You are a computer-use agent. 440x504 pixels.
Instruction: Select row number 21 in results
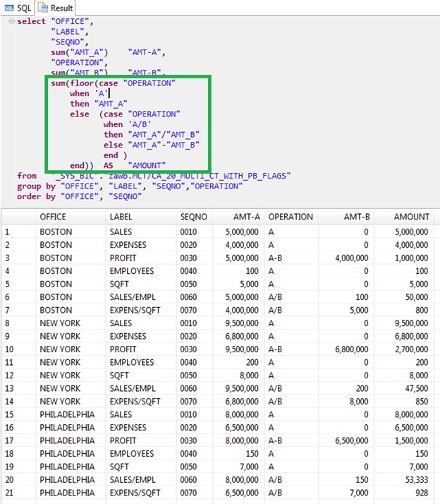(9, 493)
